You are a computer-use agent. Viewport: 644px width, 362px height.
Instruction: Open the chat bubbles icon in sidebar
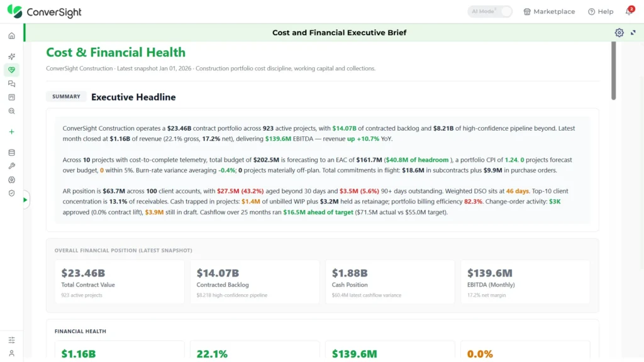(x=11, y=84)
